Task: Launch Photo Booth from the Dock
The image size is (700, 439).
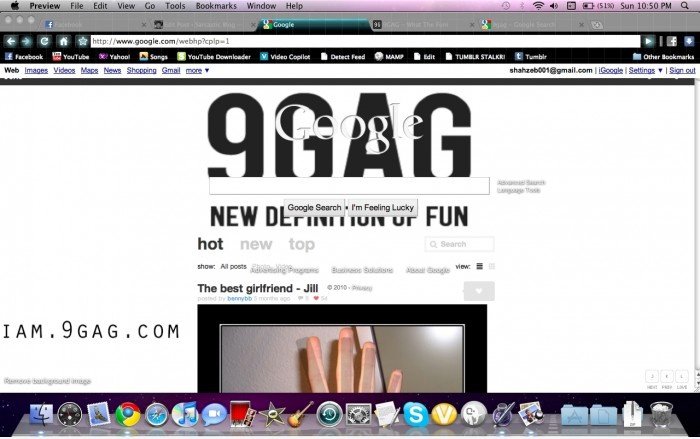Action: coord(242,414)
